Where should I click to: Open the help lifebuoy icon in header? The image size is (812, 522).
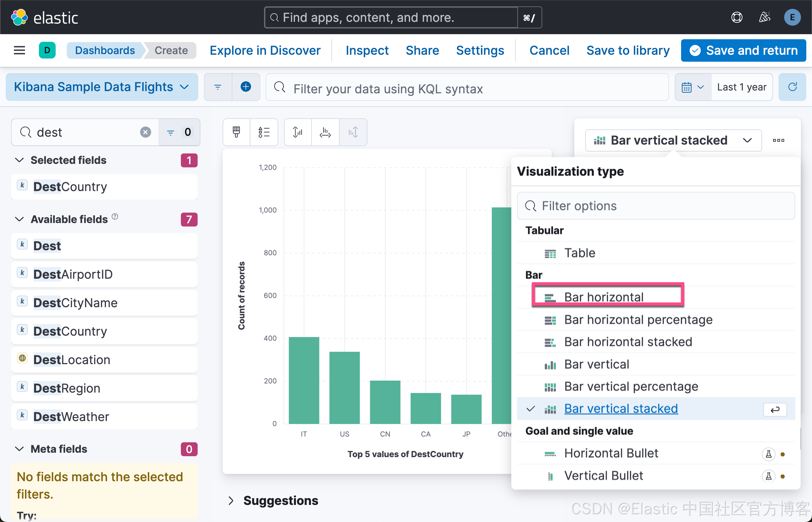(736, 17)
